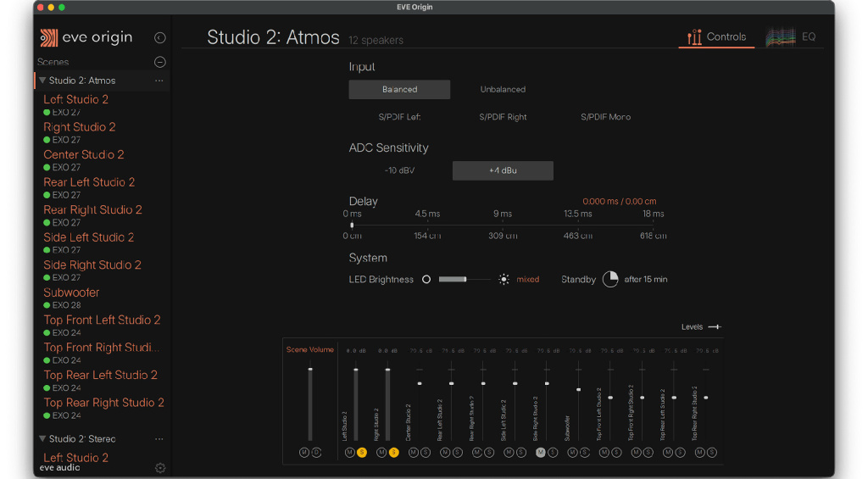The image size is (868, 479).
Task: Select Side Right Studio 2 speaker in sidebar
Action: (x=92, y=265)
